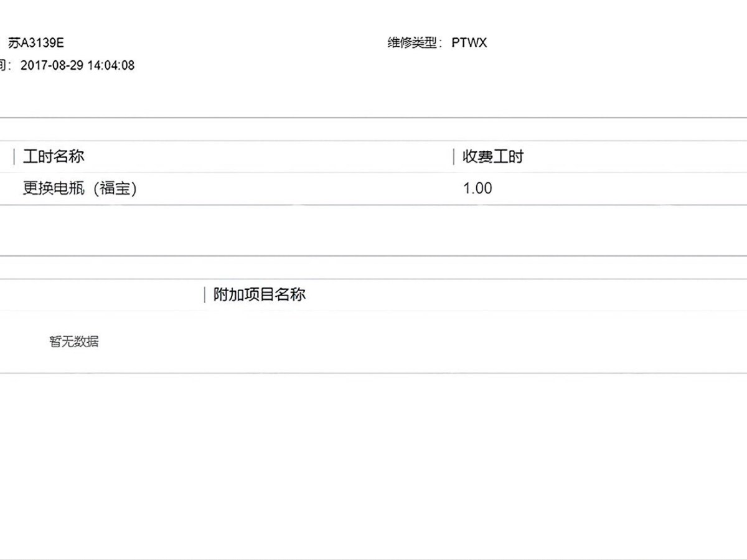Click the 附加项目名称 column header

coord(260,294)
